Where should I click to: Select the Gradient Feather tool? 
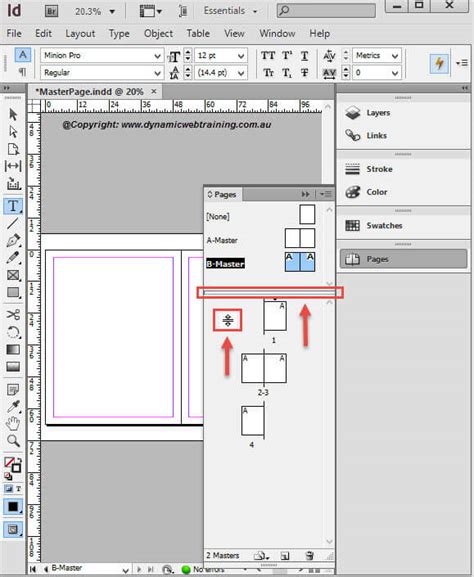(x=13, y=367)
